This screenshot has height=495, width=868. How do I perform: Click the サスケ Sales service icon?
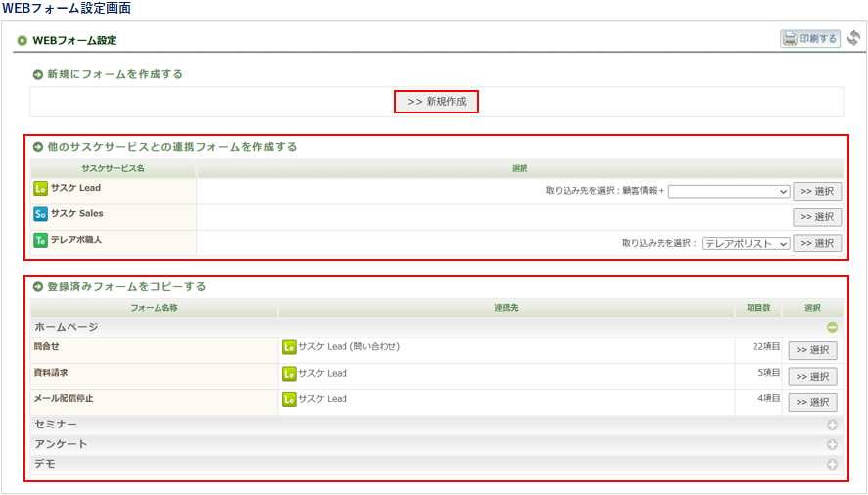(40, 213)
